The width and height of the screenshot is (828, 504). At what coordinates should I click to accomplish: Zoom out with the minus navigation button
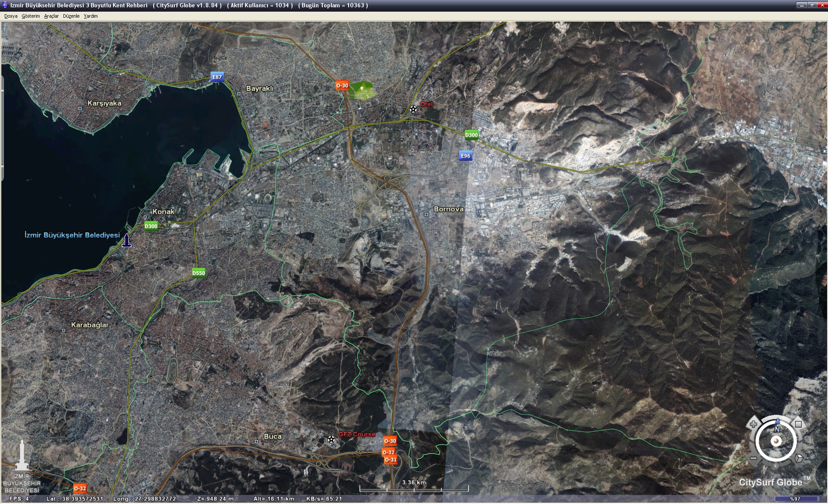pos(753,458)
